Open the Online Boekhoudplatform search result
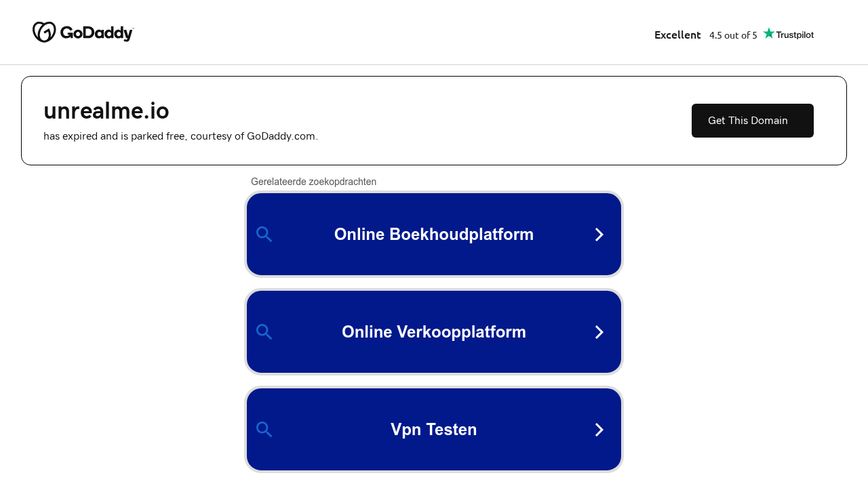The width and height of the screenshot is (868, 488). point(434,235)
